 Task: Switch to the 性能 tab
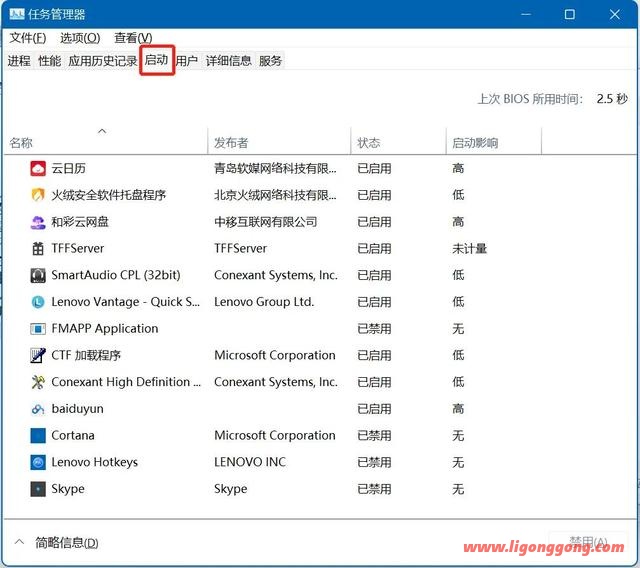(x=49, y=61)
